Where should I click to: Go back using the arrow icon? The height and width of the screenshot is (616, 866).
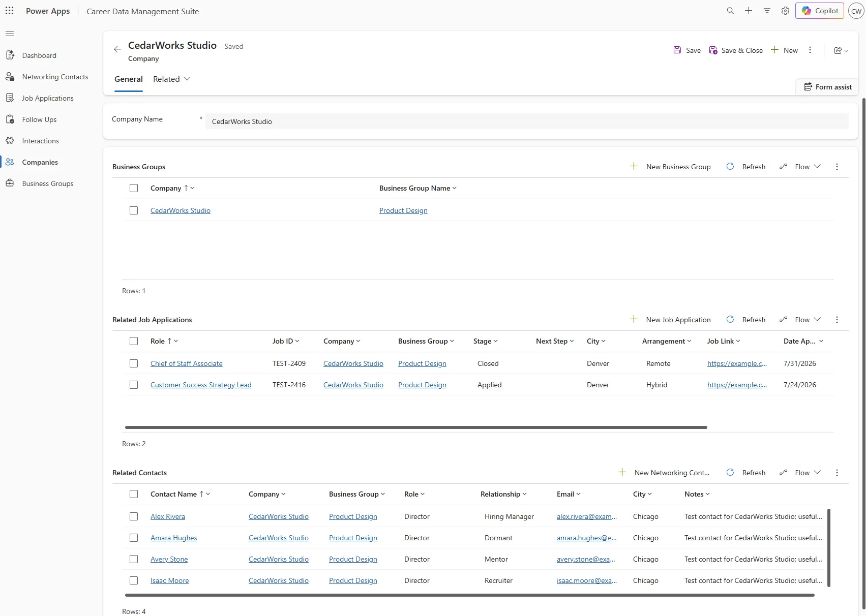point(117,49)
